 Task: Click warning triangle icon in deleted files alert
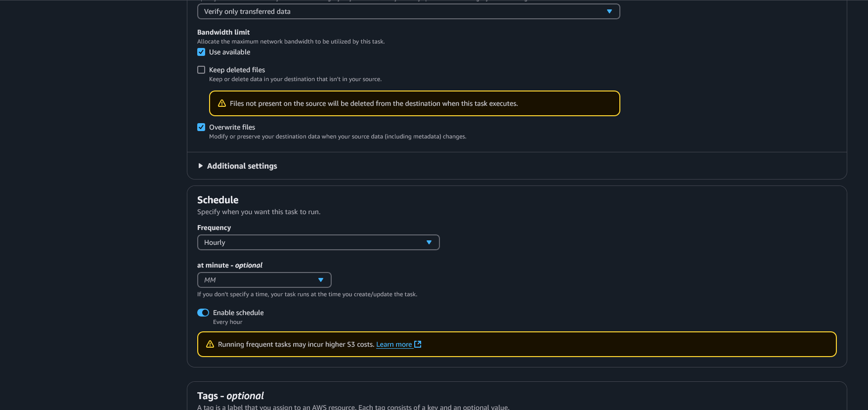point(222,103)
